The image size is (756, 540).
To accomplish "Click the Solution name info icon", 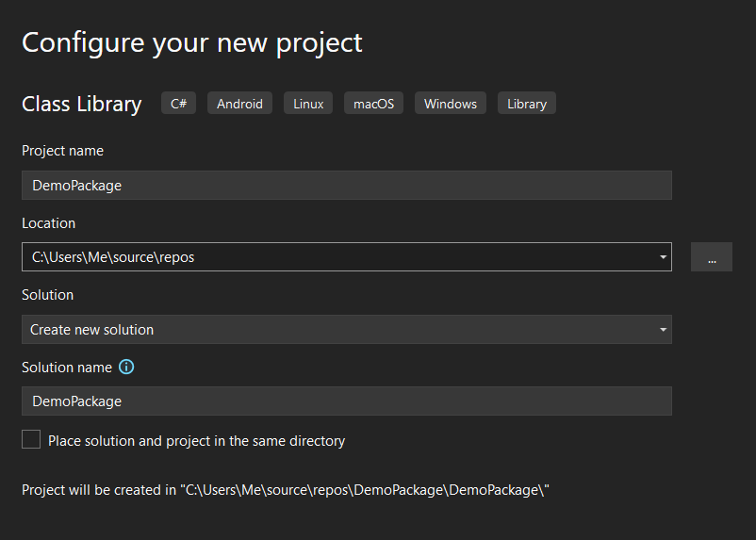I will [126, 367].
